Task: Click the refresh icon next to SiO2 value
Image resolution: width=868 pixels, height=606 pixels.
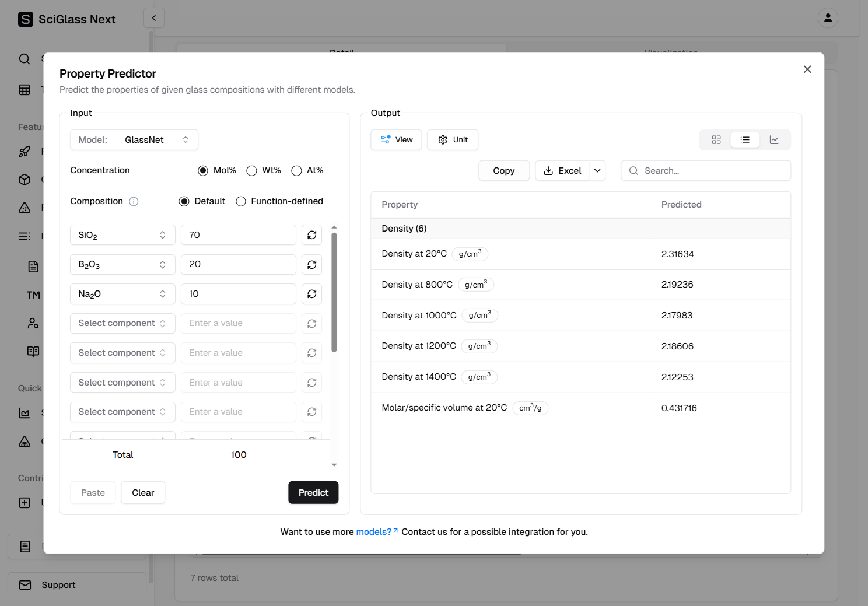Action: [312, 235]
